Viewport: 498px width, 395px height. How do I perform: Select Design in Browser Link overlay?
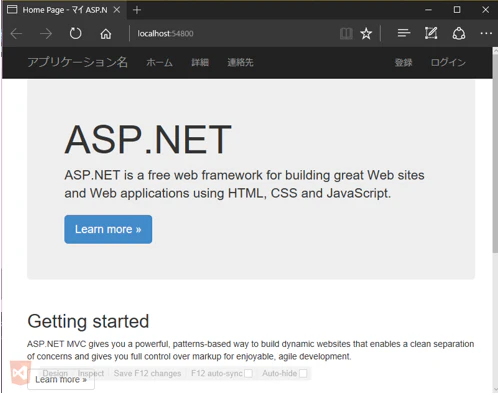tap(55, 373)
